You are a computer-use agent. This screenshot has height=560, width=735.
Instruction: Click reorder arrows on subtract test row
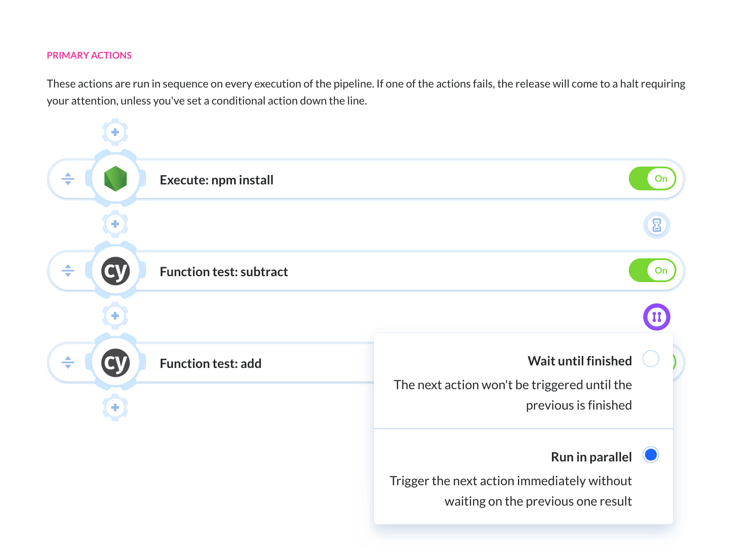coord(68,271)
